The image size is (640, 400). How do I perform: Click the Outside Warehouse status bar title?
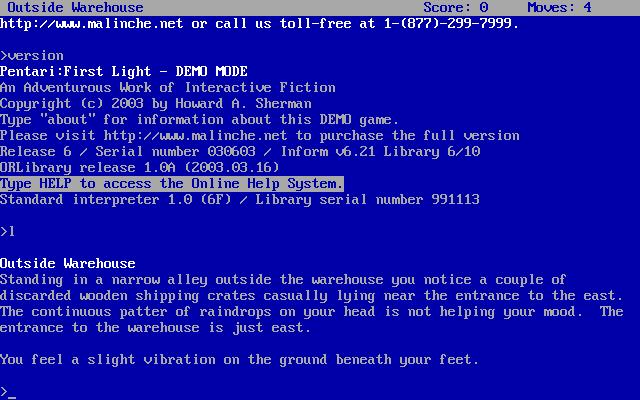click(x=76, y=7)
